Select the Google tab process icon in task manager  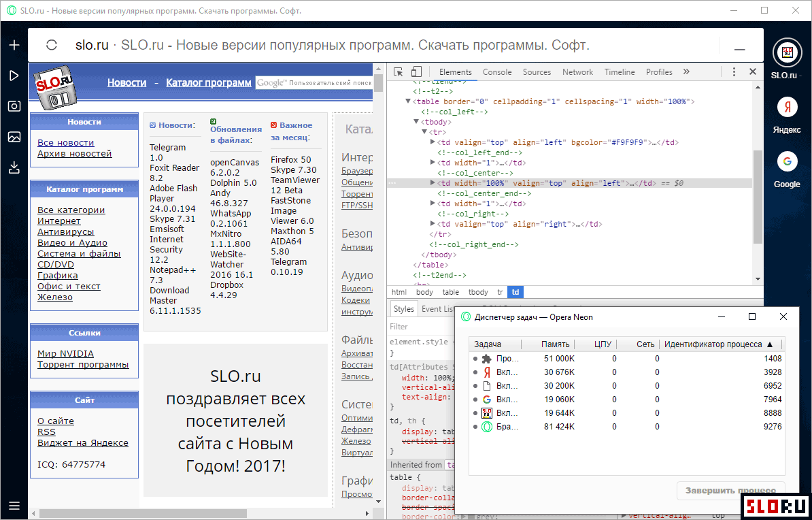(x=486, y=400)
